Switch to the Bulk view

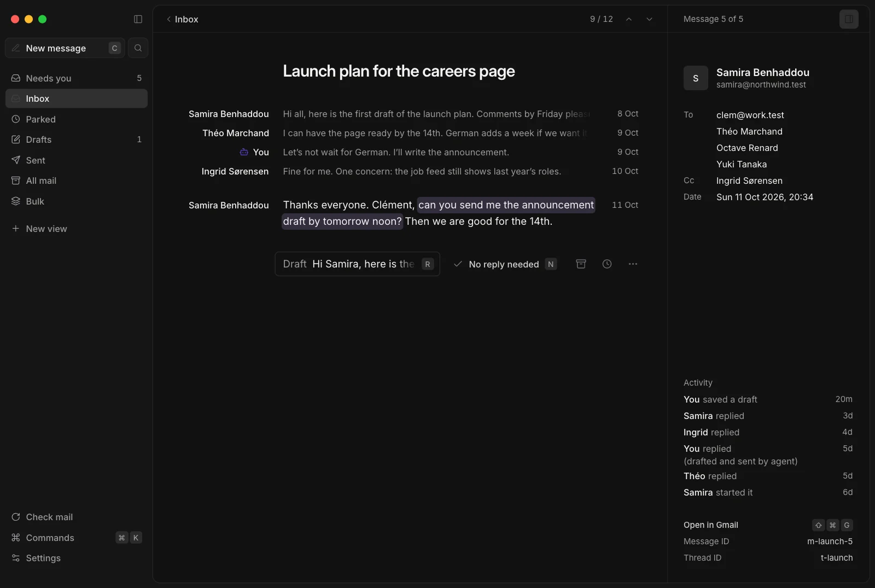(x=77, y=201)
